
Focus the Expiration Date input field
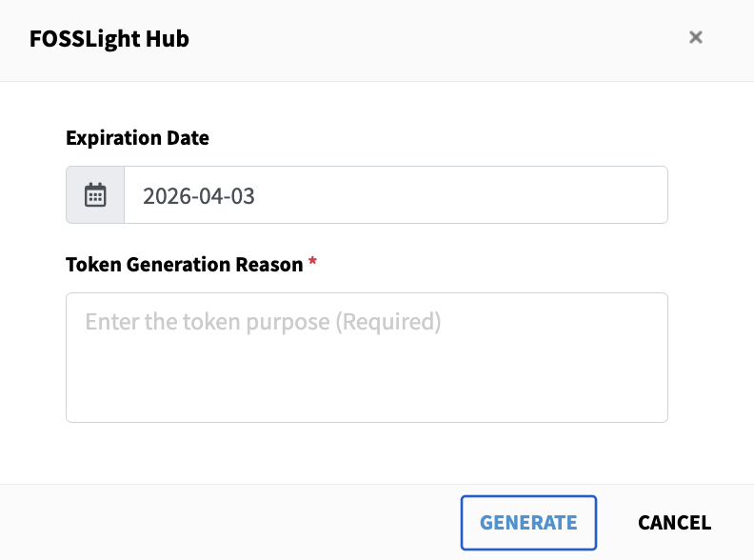(x=395, y=195)
